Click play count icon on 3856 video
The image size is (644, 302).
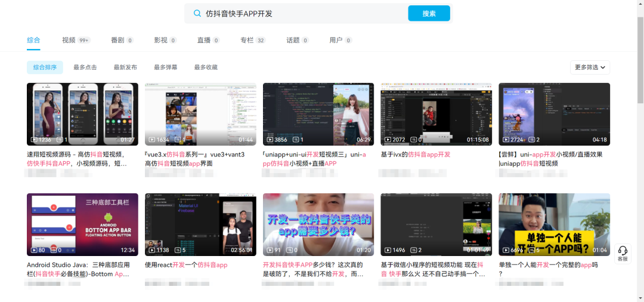pos(270,140)
